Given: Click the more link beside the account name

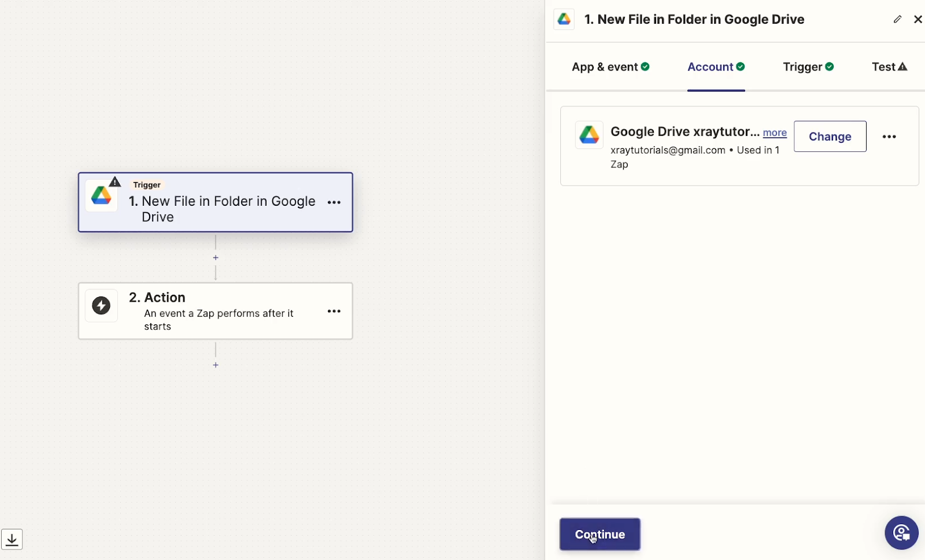Looking at the screenshot, I should [775, 133].
